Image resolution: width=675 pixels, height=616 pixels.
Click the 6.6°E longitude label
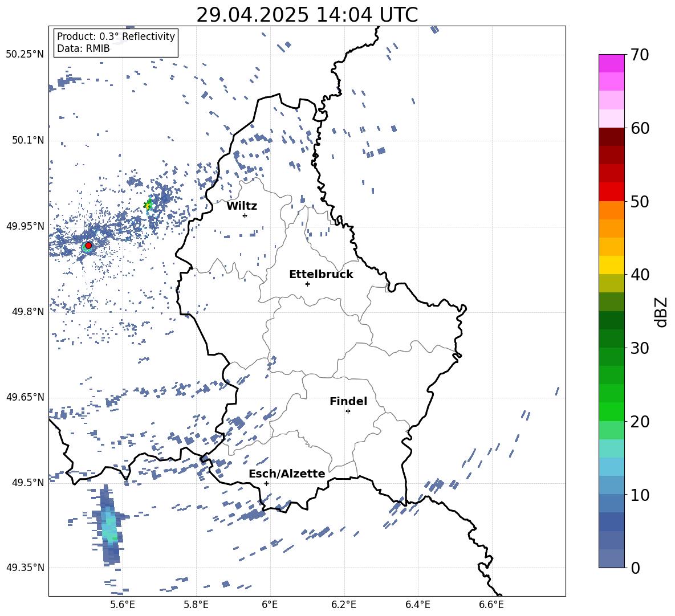point(491,605)
